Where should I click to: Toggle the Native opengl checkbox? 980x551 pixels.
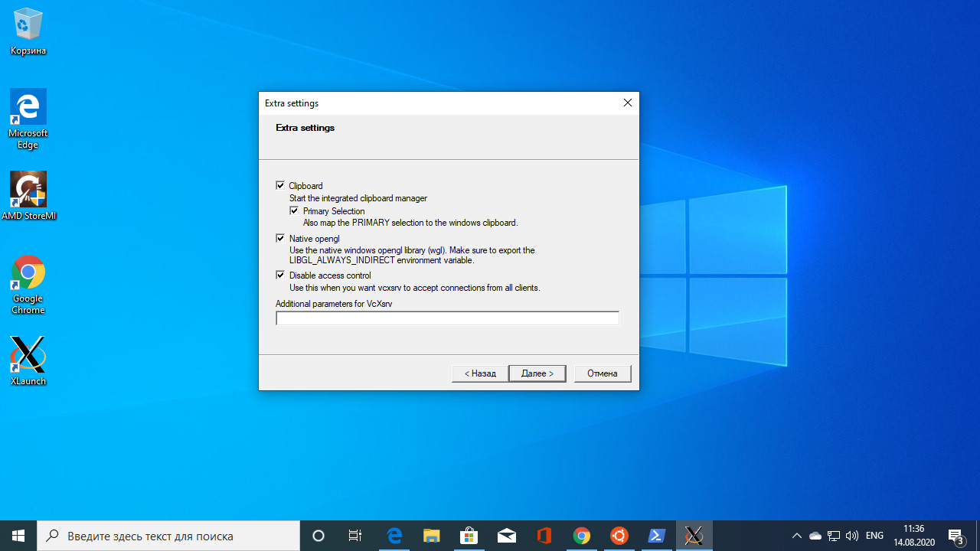280,238
